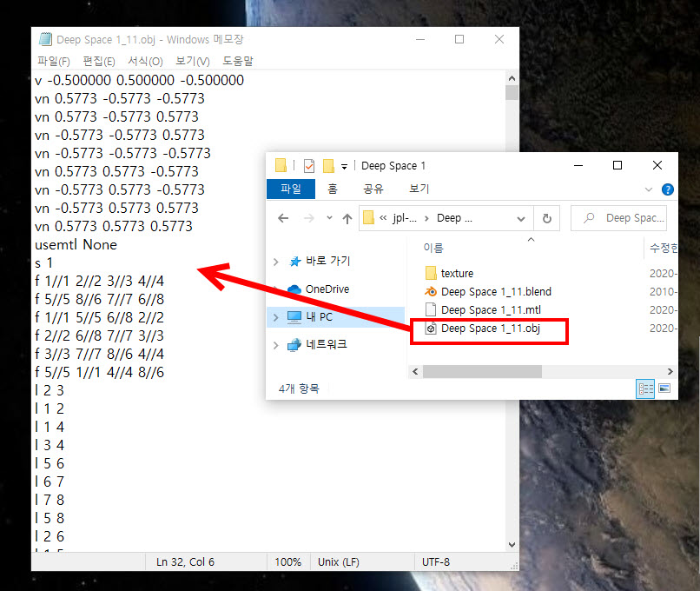The image size is (700, 591).
Task: Click the Notepad vertical scrollbar thumb
Action: [x=512, y=92]
